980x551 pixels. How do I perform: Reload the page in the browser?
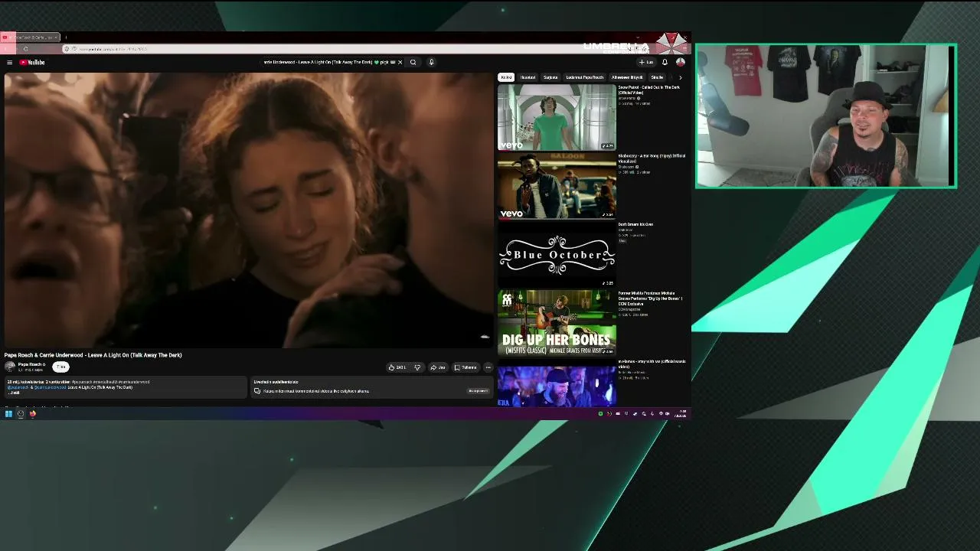25,49
